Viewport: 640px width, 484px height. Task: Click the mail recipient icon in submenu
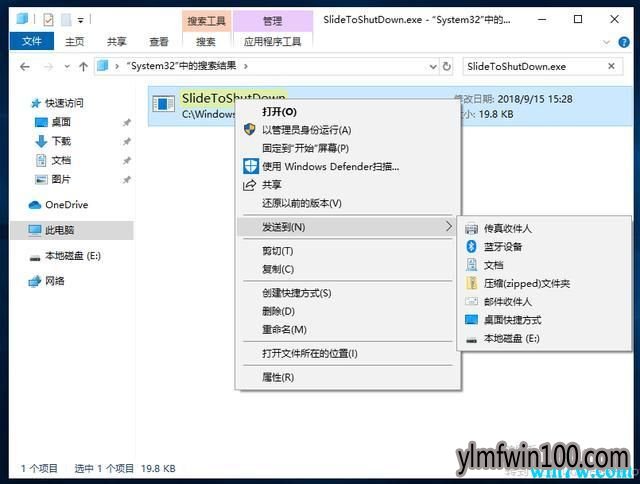(x=471, y=302)
